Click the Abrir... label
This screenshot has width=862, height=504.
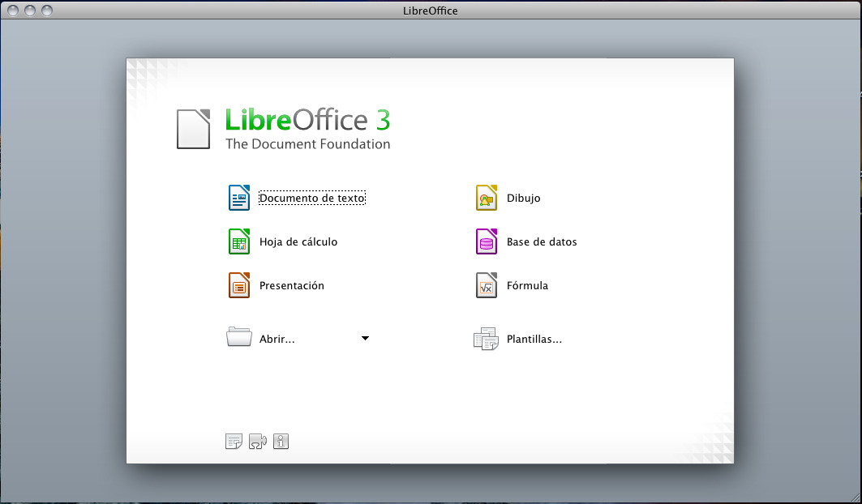(278, 339)
